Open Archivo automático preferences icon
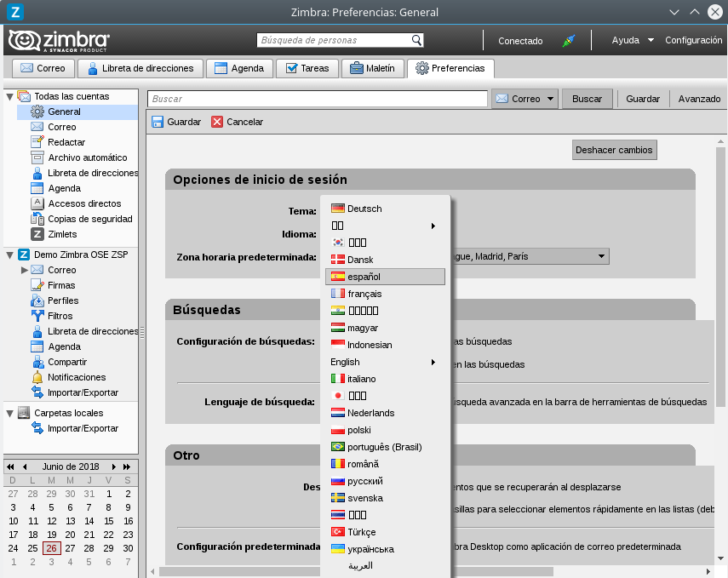Viewport: 728px width, 578px height. [x=37, y=157]
